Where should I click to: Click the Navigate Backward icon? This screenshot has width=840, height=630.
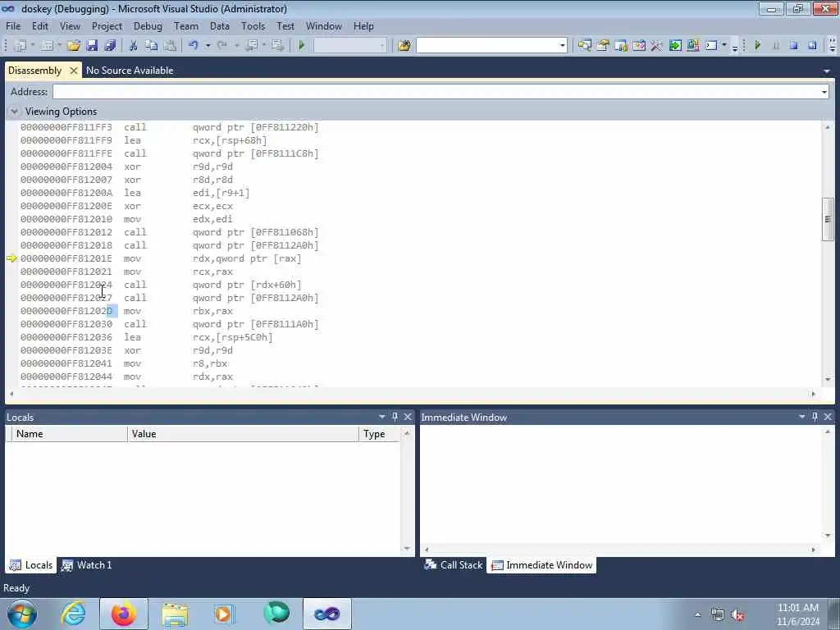point(251,46)
